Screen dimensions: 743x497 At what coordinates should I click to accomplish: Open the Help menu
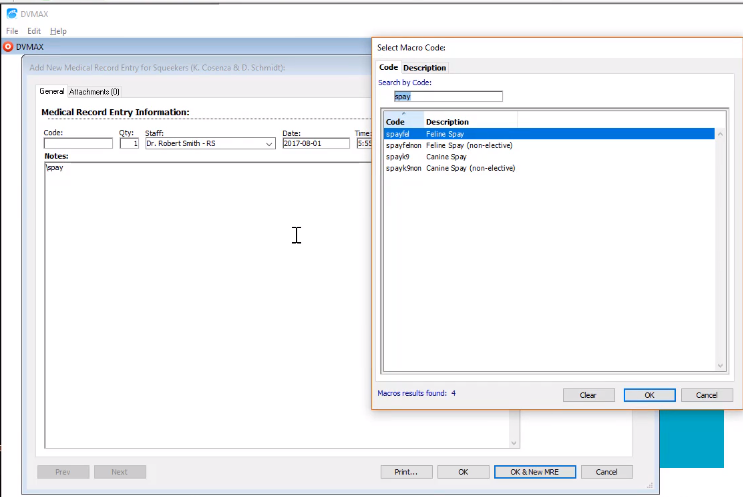(x=58, y=31)
